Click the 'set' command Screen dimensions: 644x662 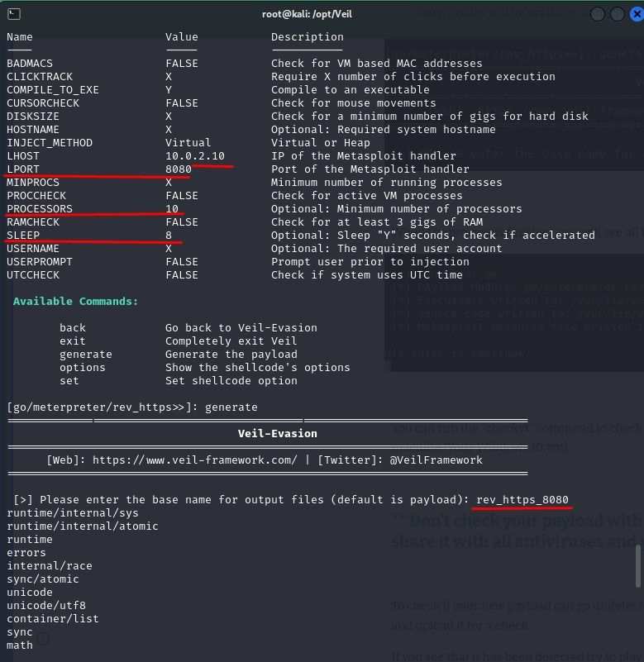69,380
